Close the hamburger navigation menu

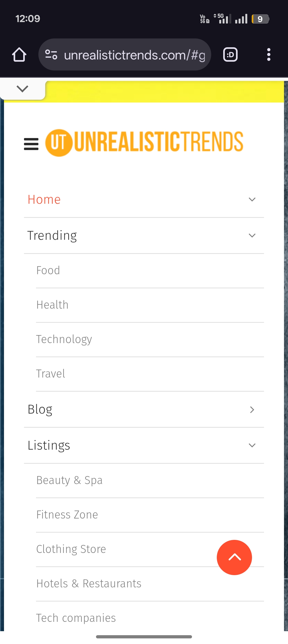point(31,144)
